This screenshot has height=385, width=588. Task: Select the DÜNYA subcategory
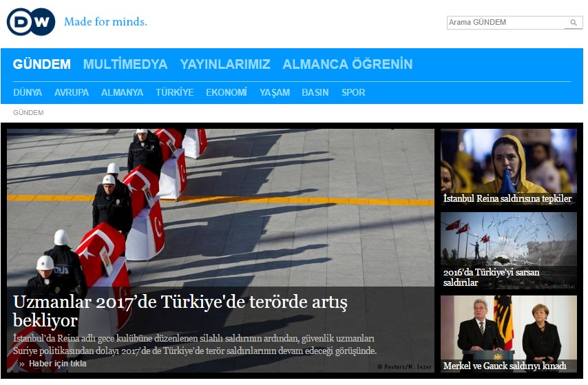pyautogui.click(x=28, y=92)
